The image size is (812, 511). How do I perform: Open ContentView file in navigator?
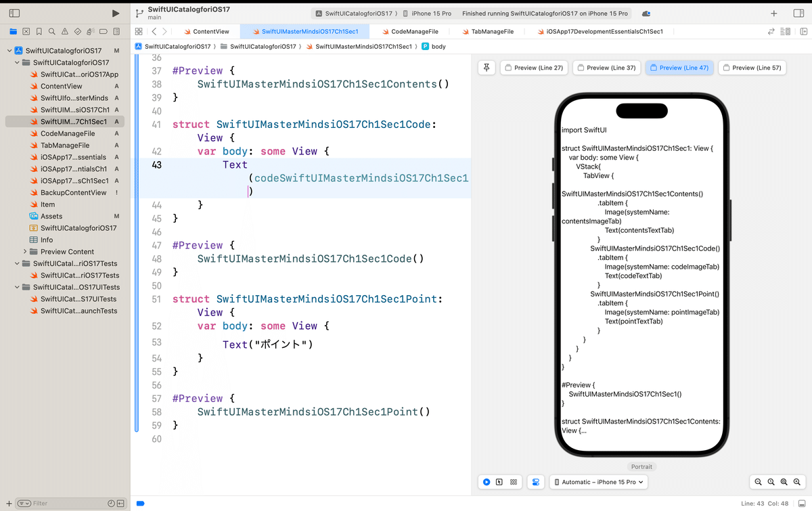(61, 86)
